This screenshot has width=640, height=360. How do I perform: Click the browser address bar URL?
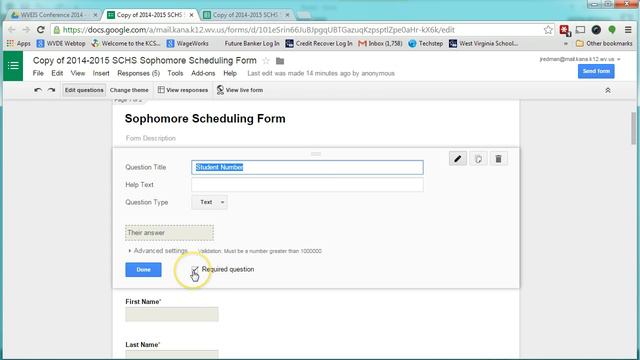tap(258, 30)
